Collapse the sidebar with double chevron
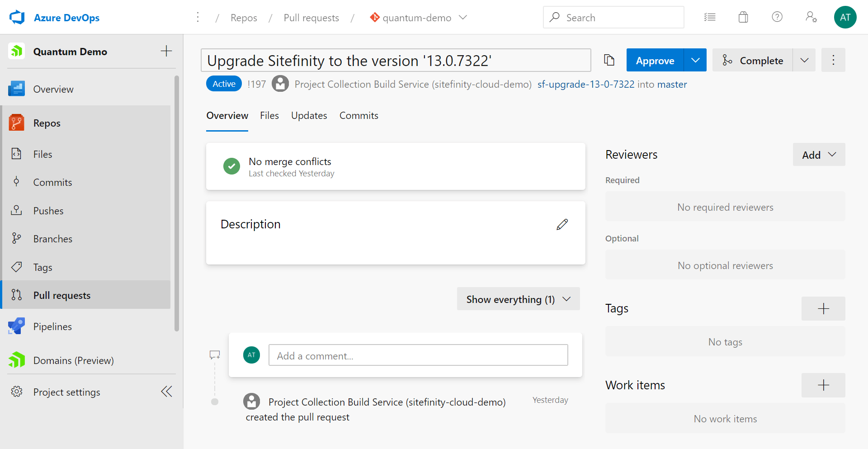This screenshot has height=449, width=868. (166, 392)
